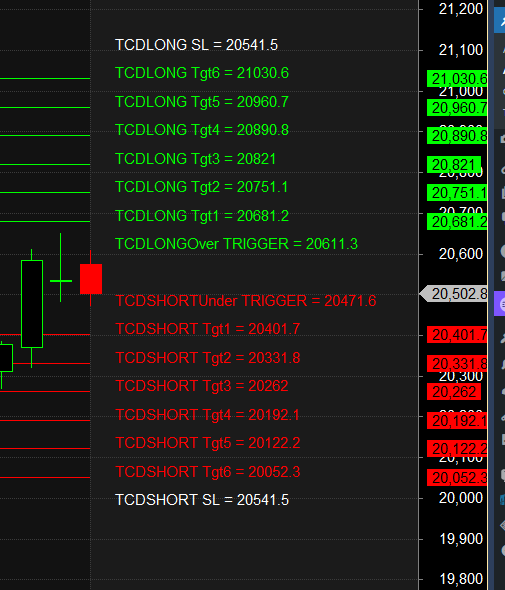This screenshot has height=590, width=505.
Task: Click the TCDLONG SL = 20541.5 label
Action: pos(196,45)
